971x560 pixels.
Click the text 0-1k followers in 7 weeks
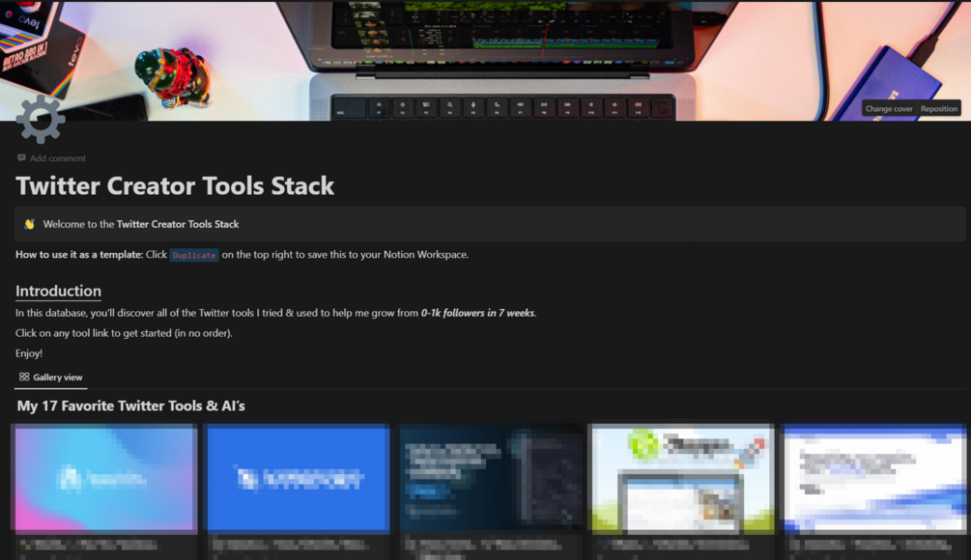coord(477,313)
